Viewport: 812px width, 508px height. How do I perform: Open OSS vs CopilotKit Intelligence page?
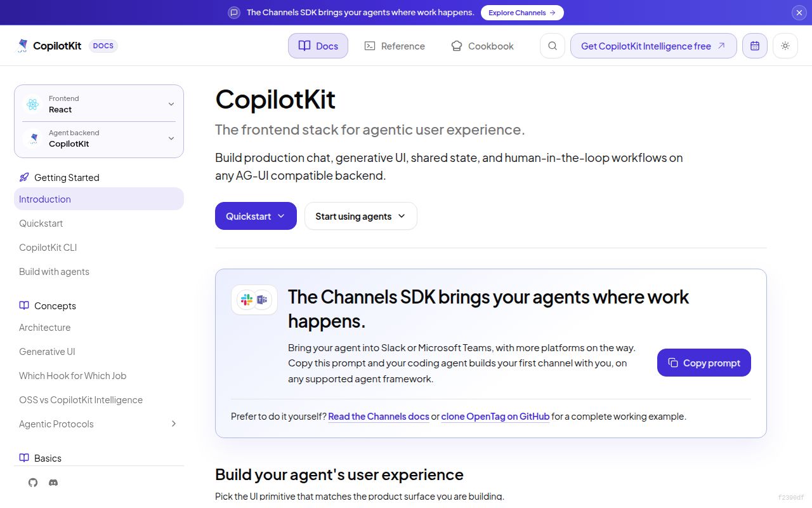coord(99,399)
